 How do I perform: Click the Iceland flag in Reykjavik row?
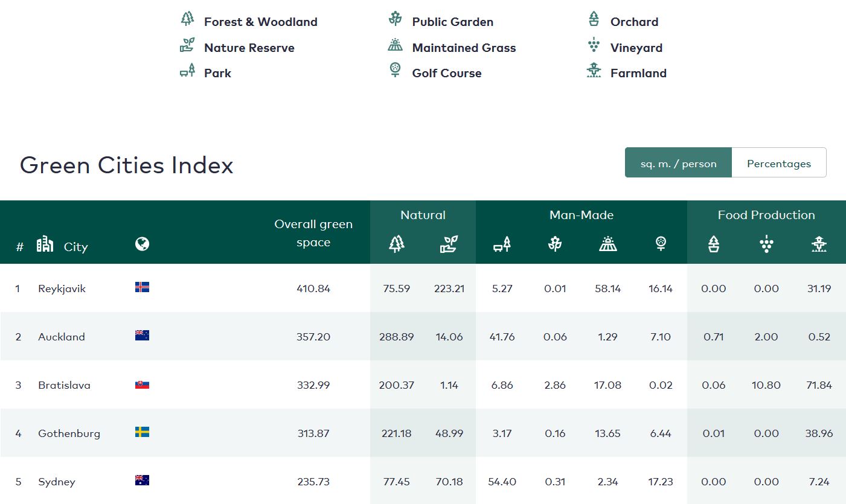tap(143, 287)
